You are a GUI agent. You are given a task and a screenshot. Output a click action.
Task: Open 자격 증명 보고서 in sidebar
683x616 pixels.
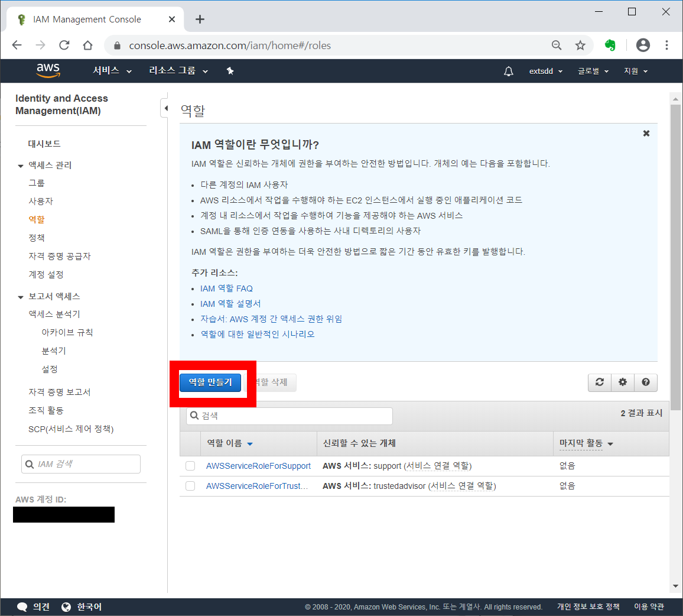(60, 393)
